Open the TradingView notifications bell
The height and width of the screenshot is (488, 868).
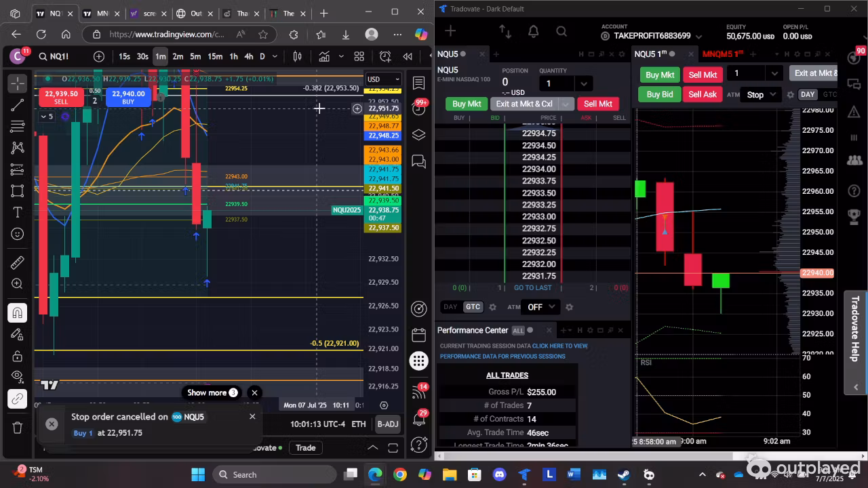coord(418,420)
